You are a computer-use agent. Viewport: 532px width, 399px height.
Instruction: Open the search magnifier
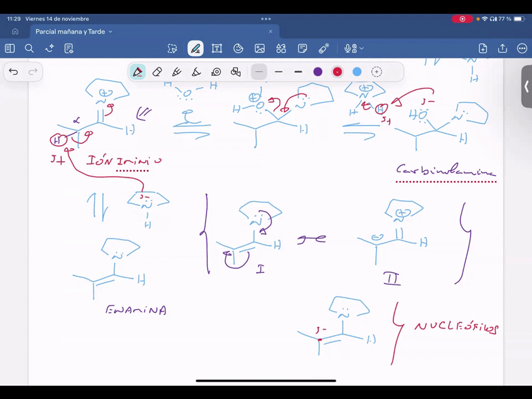tap(29, 48)
